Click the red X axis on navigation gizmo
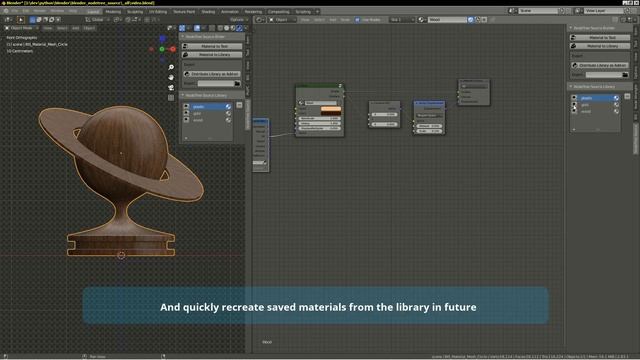640x360 pixels. [173, 49]
